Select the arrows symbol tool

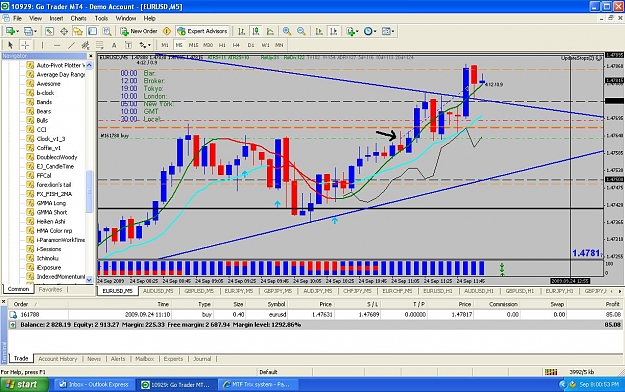[x=142, y=45]
